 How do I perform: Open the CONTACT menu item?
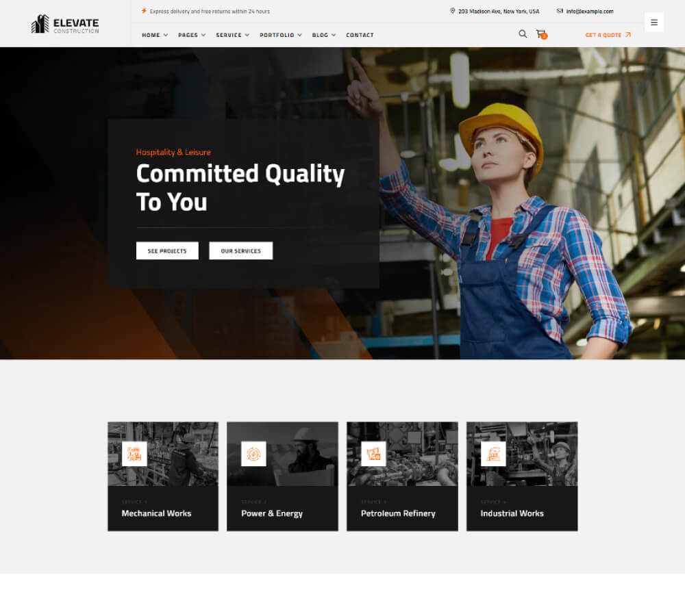click(x=360, y=35)
